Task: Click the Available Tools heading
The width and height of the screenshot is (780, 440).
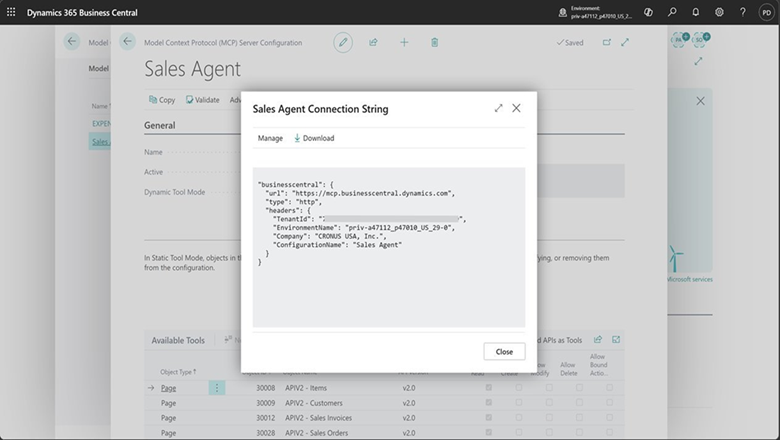Action: [x=178, y=340]
